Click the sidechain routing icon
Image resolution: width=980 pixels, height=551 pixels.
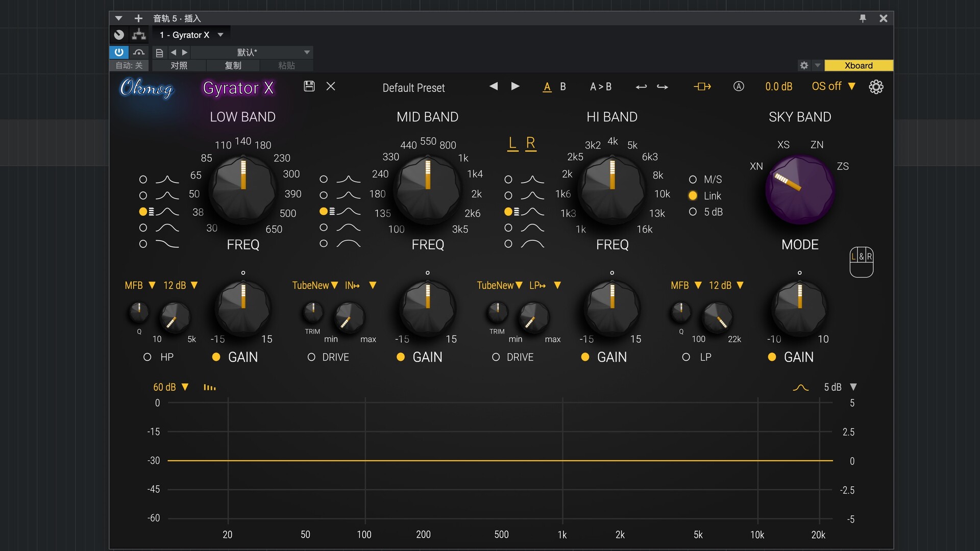pos(703,87)
